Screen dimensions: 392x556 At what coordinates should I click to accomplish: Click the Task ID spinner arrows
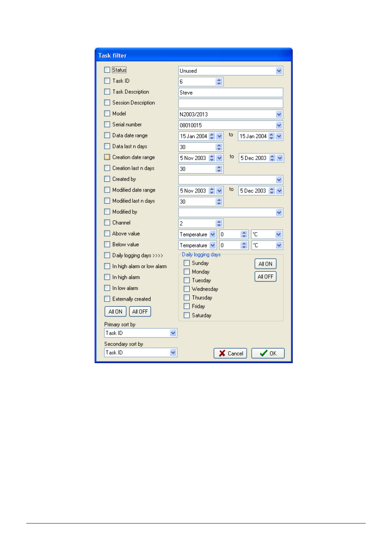click(x=219, y=82)
